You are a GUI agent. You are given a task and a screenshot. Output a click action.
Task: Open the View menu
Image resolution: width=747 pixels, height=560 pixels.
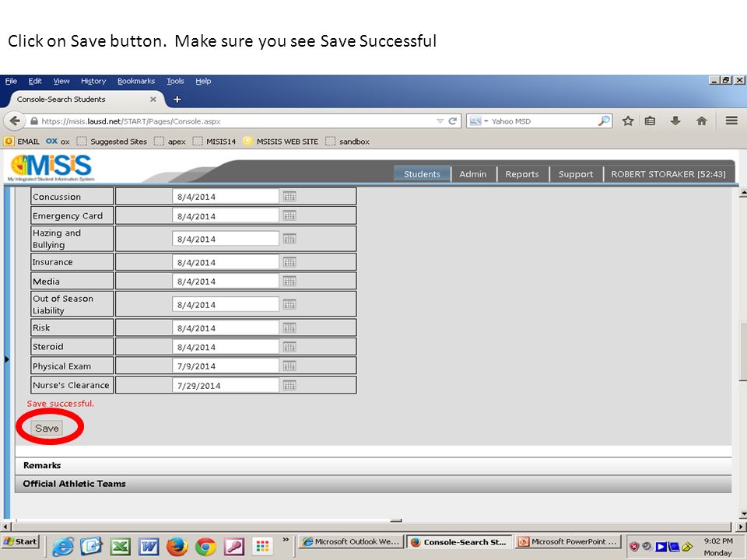[x=61, y=81]
